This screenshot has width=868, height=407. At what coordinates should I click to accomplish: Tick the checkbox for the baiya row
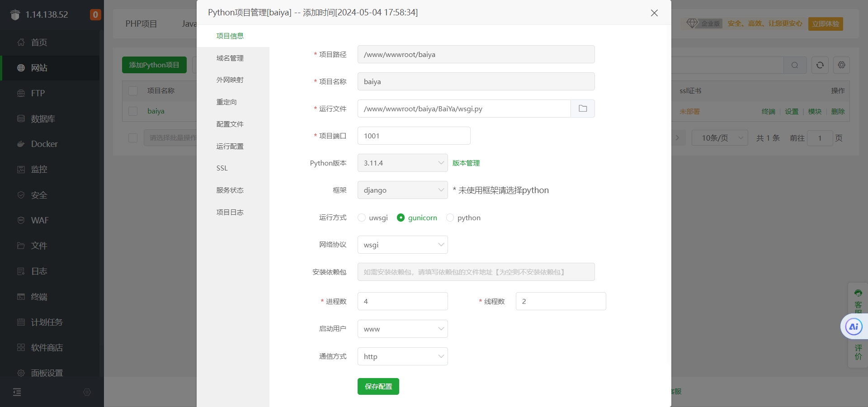click(x=133, y=111)
